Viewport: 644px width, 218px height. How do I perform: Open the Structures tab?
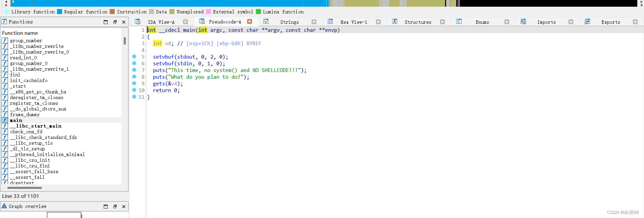[418, 22]
